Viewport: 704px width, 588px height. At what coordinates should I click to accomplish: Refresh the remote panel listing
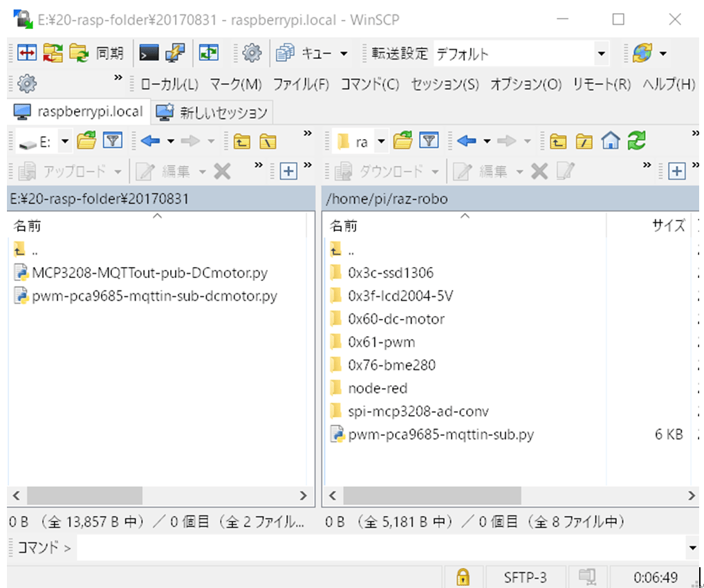pos(637,141)
